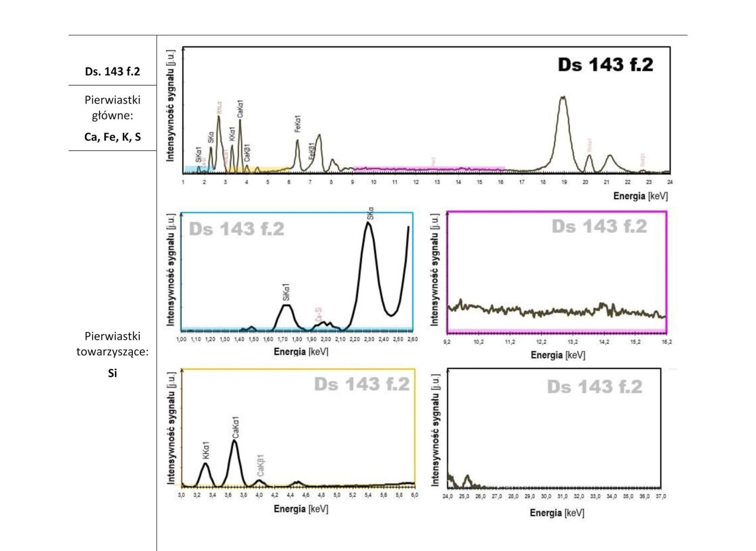Image resolution: width=756 pixels, height=551 pixels.
Task: Click the y-axis label 'Intensywność sygnału' of top spectrum
Action: pyautogui.click(x=171, y=106)
